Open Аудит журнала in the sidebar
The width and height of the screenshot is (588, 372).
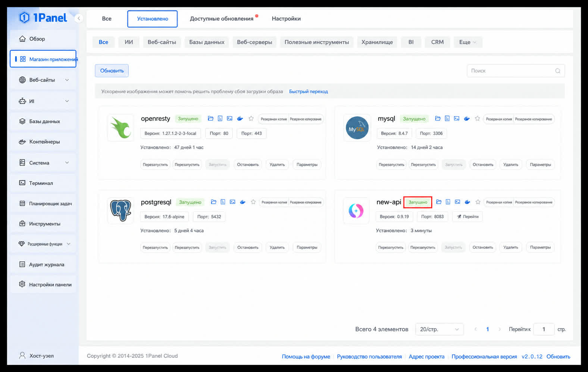click(x=43, y=264)
